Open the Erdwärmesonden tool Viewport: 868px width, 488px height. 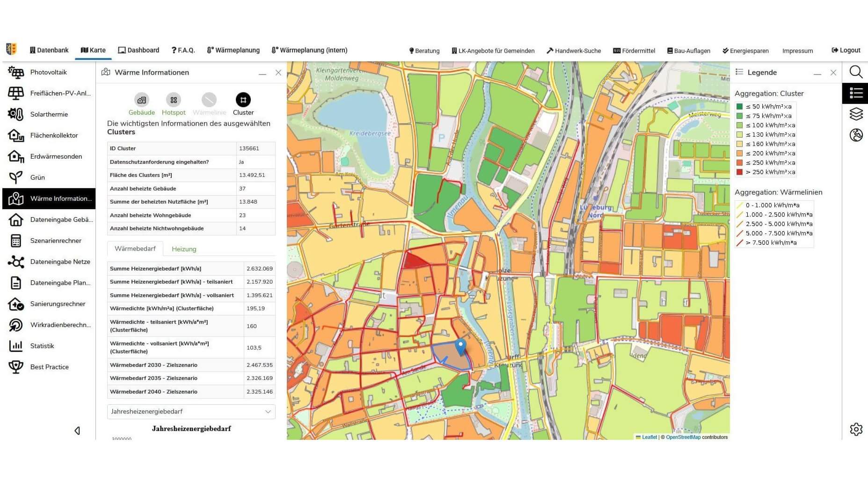(56, 156)
